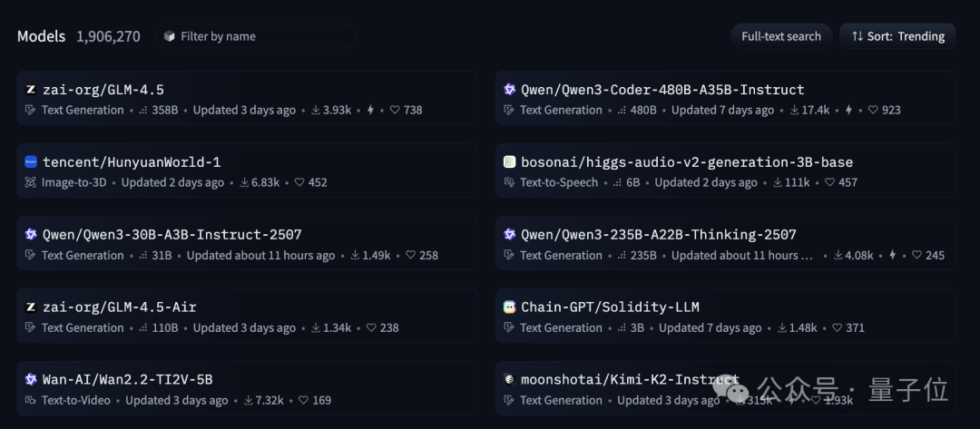Focus the Filter by name field

tap(256, 36)
